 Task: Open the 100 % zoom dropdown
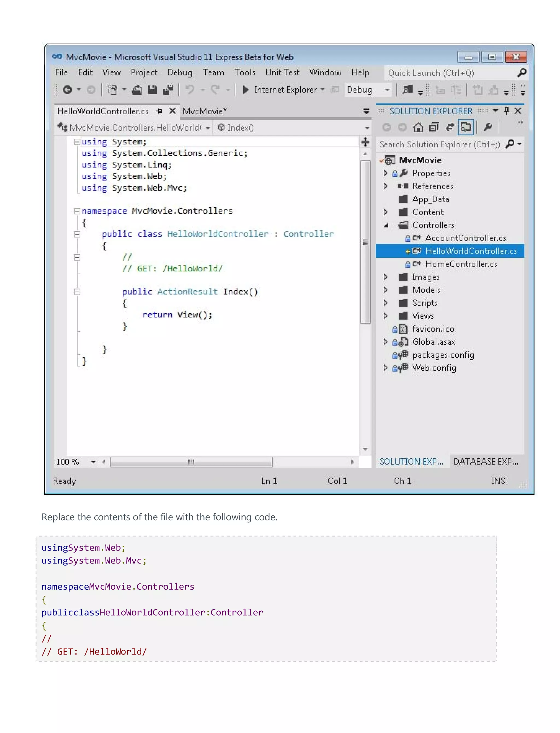pyautogui.click(x=93, y=462)
